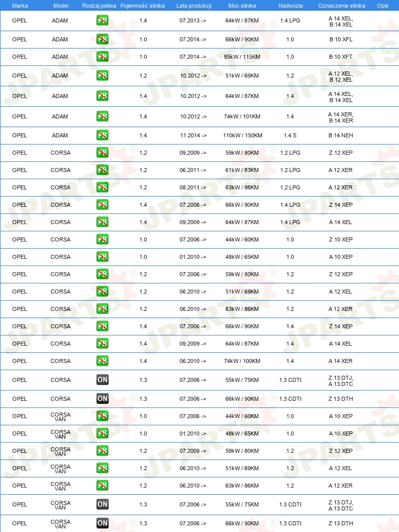Click the 1.4 S body cell
Image resolution: width=399 pixels, height=532 pixels.
[x=290, y=135]
